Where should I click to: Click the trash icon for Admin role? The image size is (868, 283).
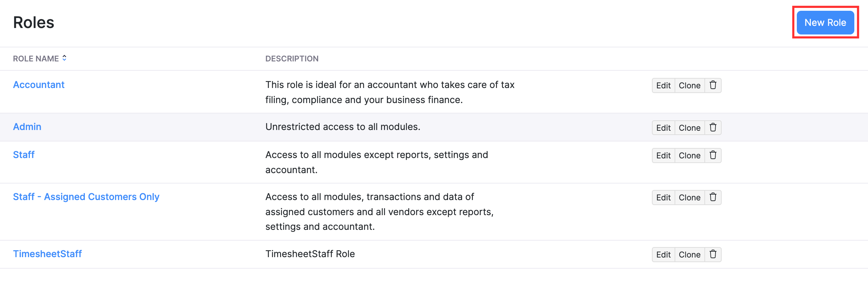coord(713,127)
